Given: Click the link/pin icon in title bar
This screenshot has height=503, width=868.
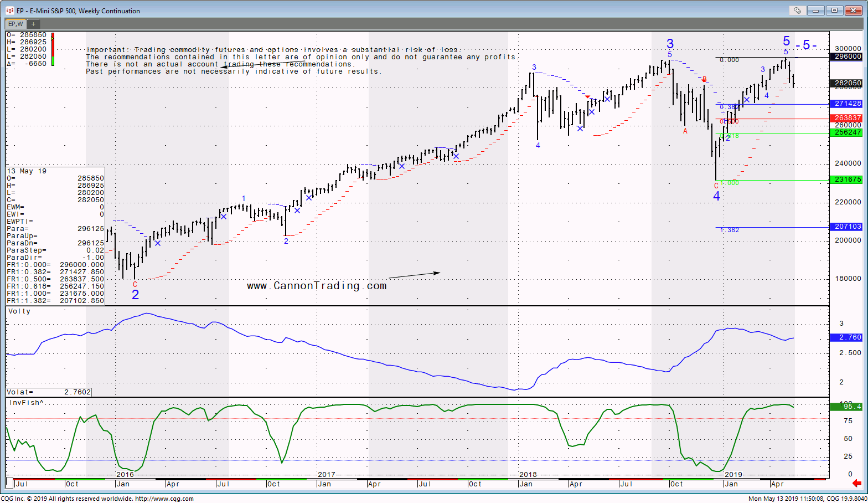Looking at the screenshot, I should [797, 11].
